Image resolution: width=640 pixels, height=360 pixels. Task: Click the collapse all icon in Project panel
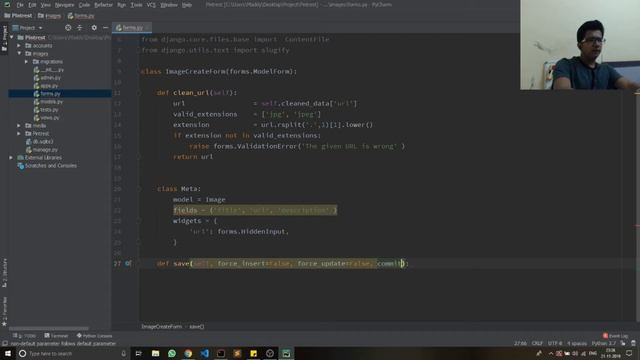(x=80, y=28)
